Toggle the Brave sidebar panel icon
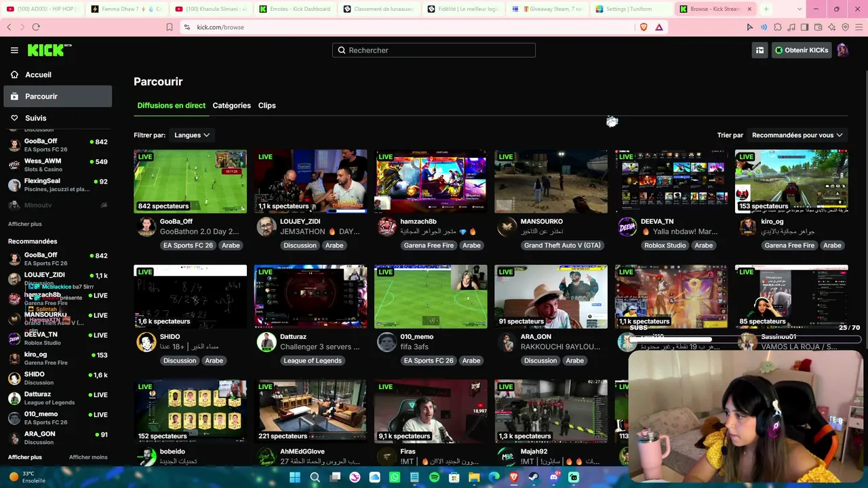This screenshot has width=868, height=488. (804, 27)
